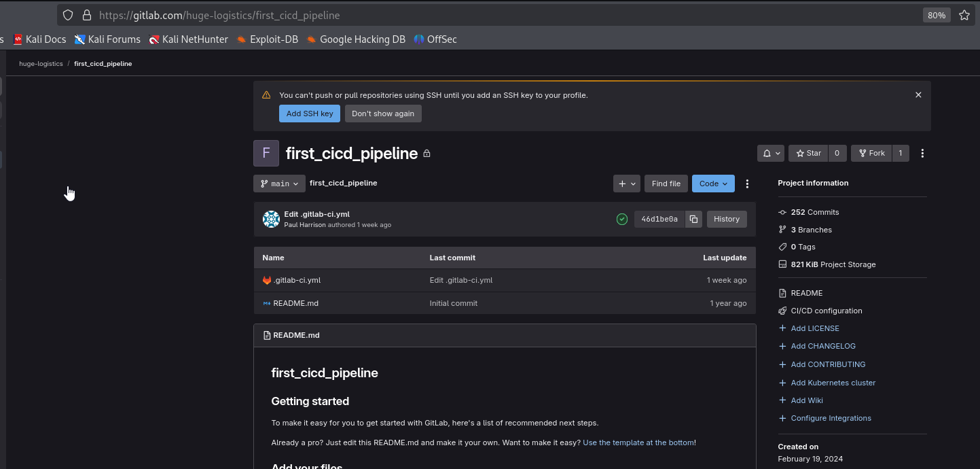Click the warning triangle icon in banner
The height and width of the screenshot is (469, 980).
(x=266, y=95)
